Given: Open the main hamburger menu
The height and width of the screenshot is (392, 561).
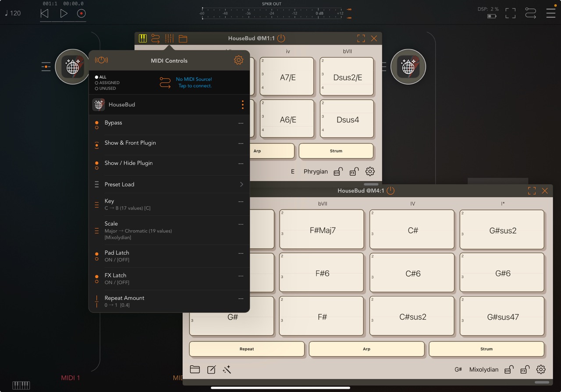Looking at the screenshot, I should pyautogui.click(x=550, y=13).
